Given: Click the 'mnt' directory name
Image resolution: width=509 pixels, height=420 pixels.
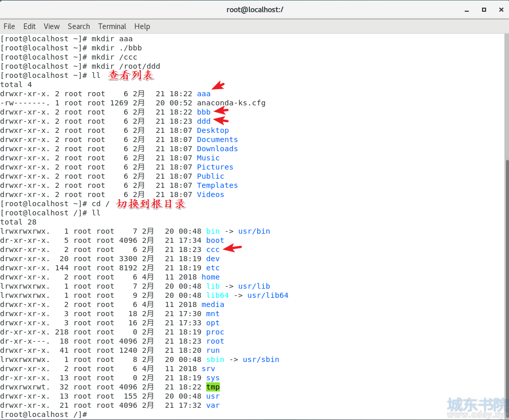Looking at the screenshot, I should point(213,314).
